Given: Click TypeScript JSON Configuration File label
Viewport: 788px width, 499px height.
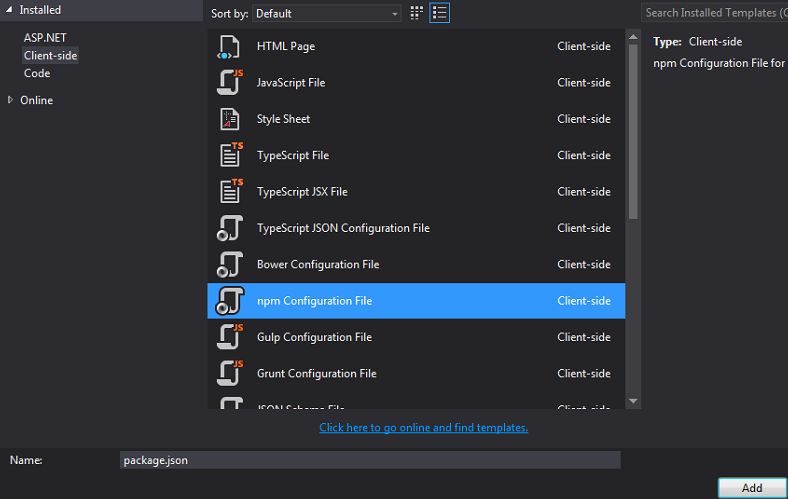Looking at the screenshot, I should [343, 228].
